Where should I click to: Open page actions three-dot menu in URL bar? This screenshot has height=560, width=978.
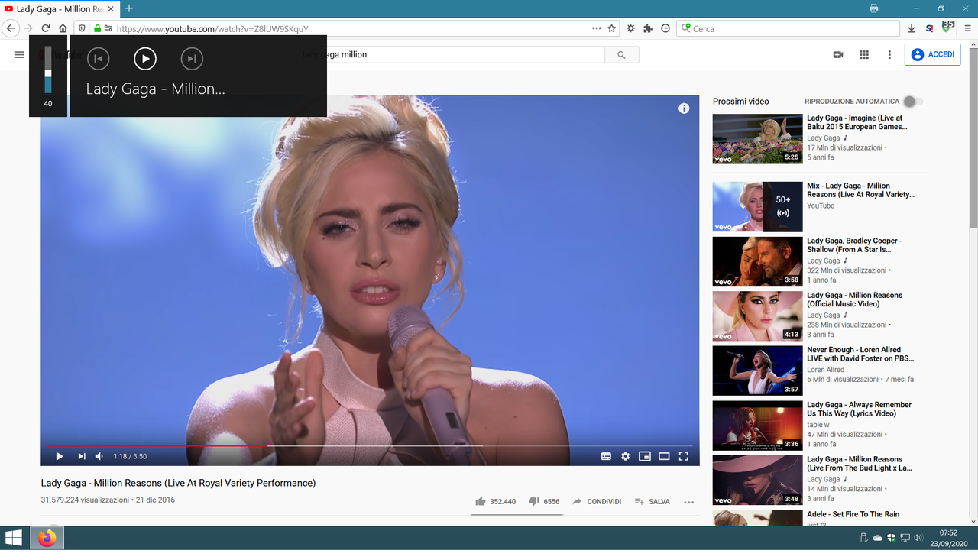[597, 28]
